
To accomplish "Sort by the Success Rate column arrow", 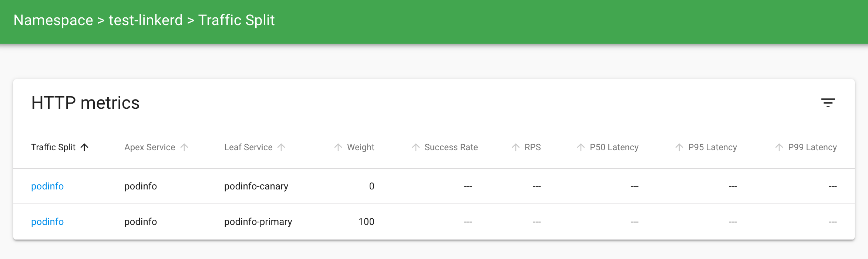I will [416, 147].
